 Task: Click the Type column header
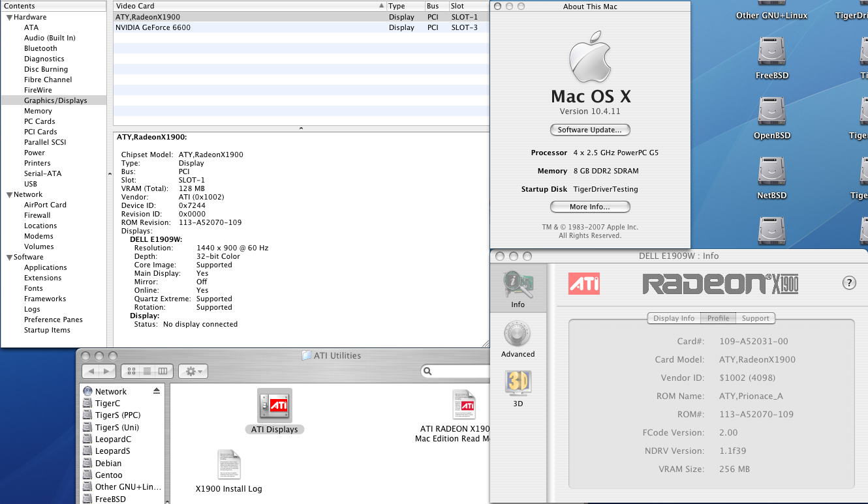[x=405, y=6]
